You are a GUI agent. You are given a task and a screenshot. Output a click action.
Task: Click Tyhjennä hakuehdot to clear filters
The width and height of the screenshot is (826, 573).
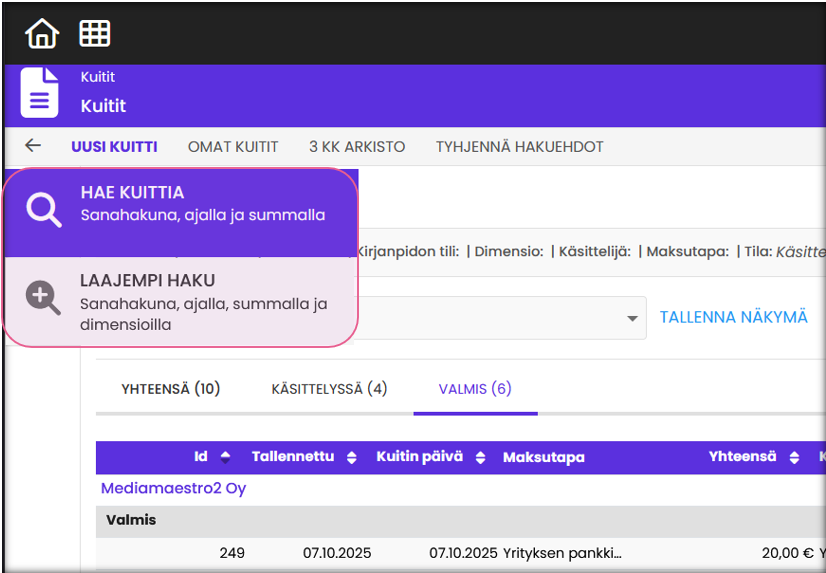pyautogui.click(x=519, y=146)
